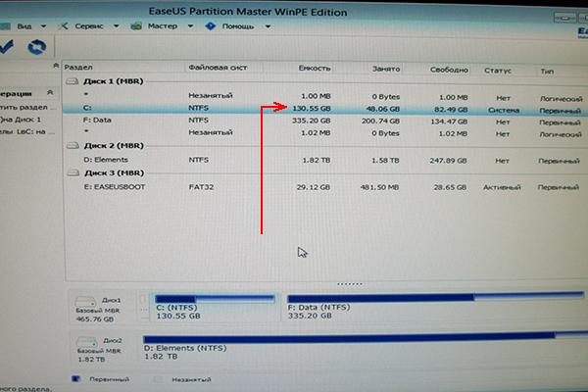The image size is (588, 392).
Task: Select F: Data (NTFS) block in disk map
Action: pyautogui.click(x=435, y=308)
